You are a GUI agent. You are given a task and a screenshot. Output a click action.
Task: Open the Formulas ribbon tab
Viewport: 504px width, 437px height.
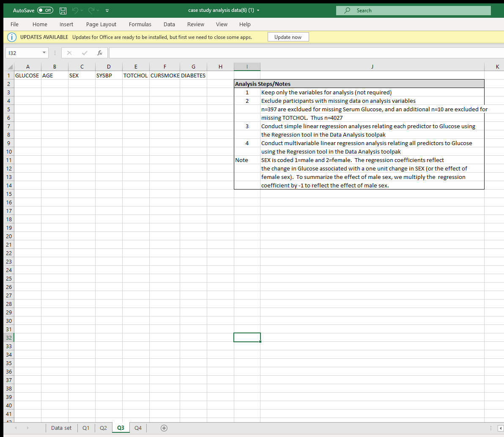[140, 25]
